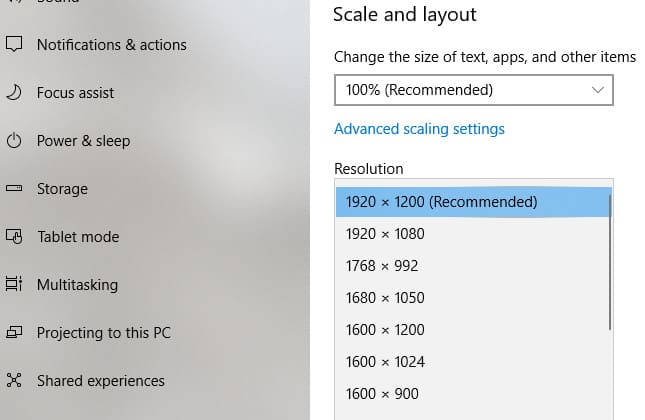The height and width of the screenshot is (420, 645).
Task: Click the Focus assist moon icon
Action: coord(14,92)
